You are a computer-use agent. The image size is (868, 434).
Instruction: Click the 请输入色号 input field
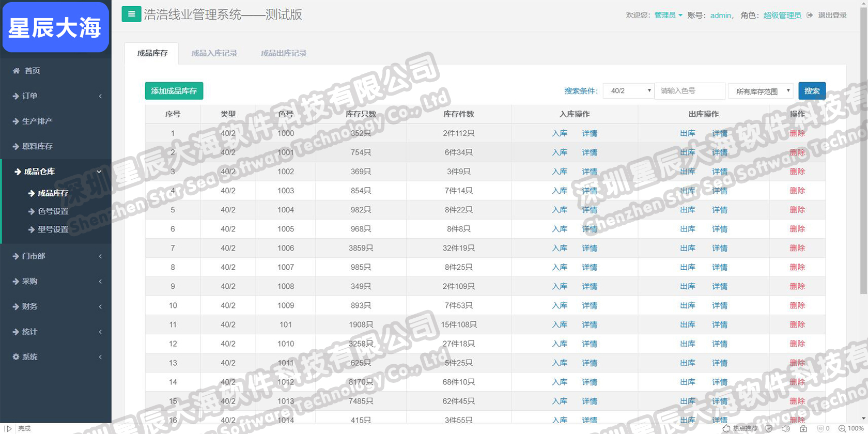point(689,91)
